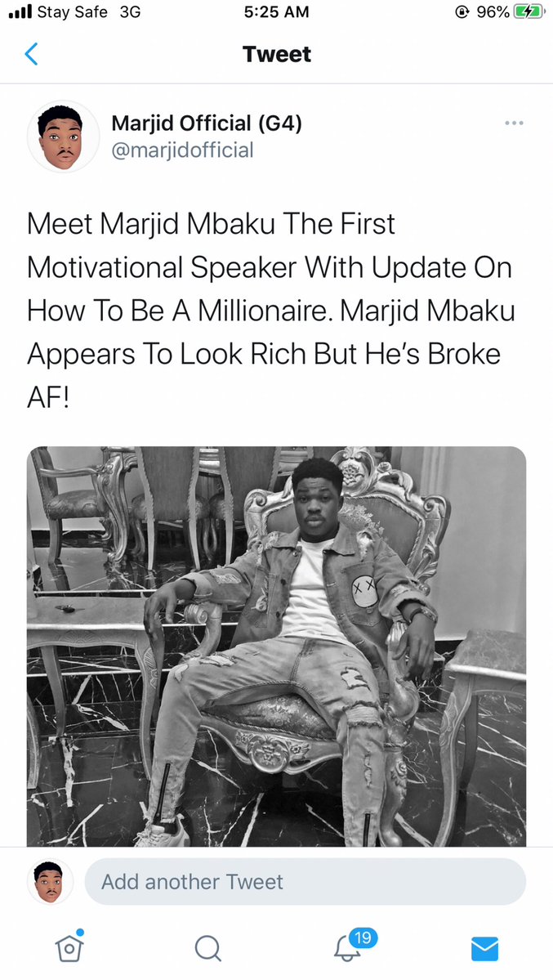553x980 pixels.
Task: Tap the Stay Safe carrier label
Action: 73,12
